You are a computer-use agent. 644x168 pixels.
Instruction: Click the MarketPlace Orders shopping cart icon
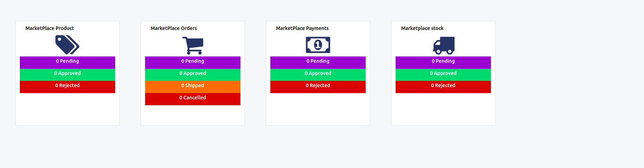coord(192,45)
